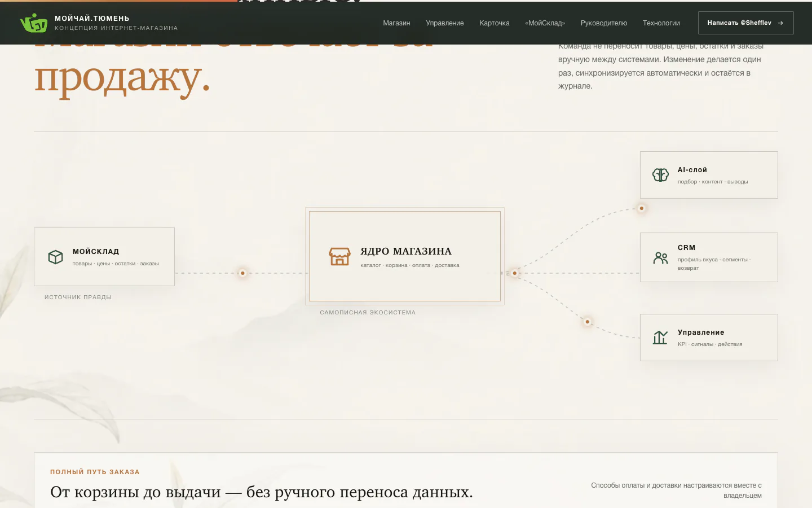Viewport: 812px width, 508px height.
Task: Click the orange node right of Ядро магазина
Action: (x=514, y=273)
